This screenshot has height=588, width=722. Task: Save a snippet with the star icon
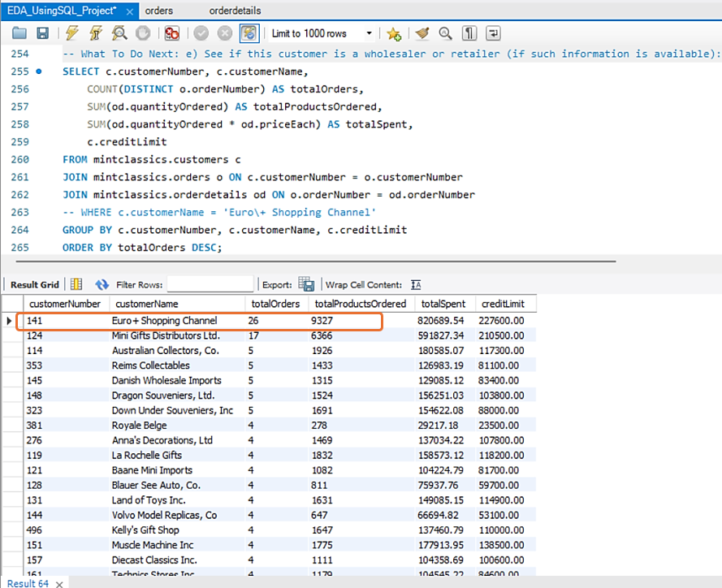(394, 33)
